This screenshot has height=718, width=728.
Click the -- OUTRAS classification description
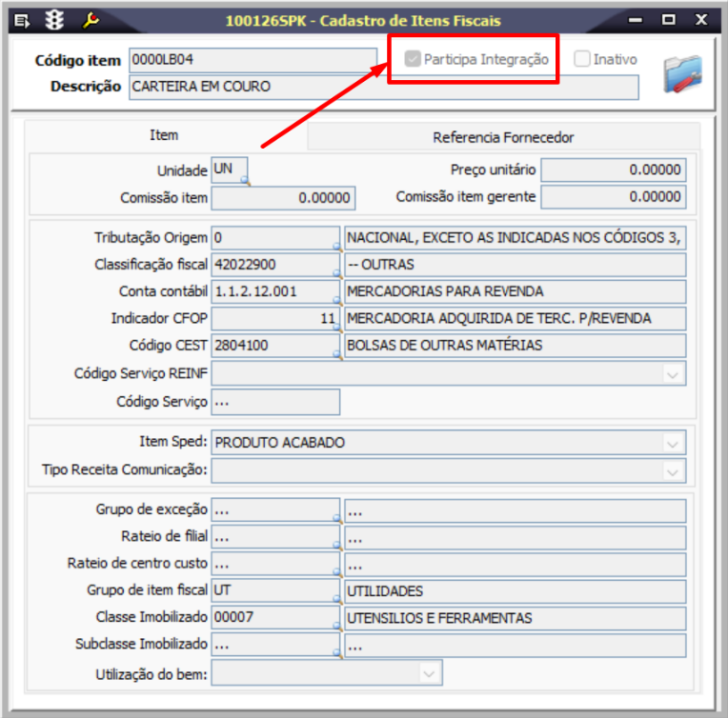pos(515,265)
